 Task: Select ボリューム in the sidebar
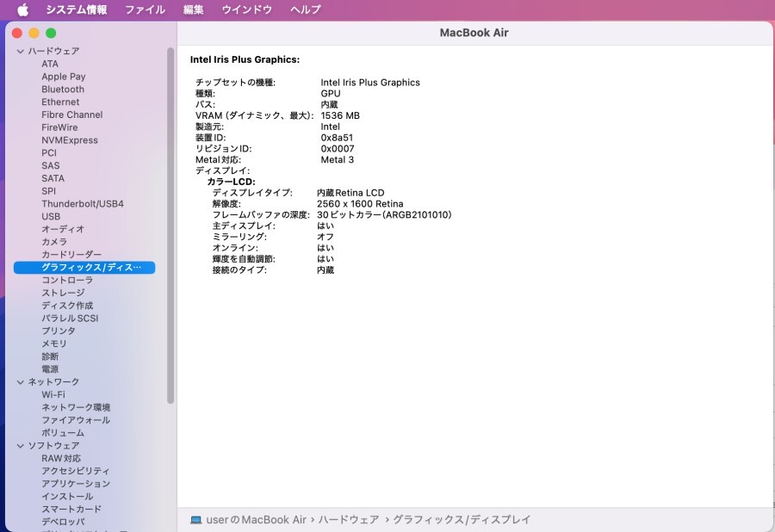(x=63, y=433)
